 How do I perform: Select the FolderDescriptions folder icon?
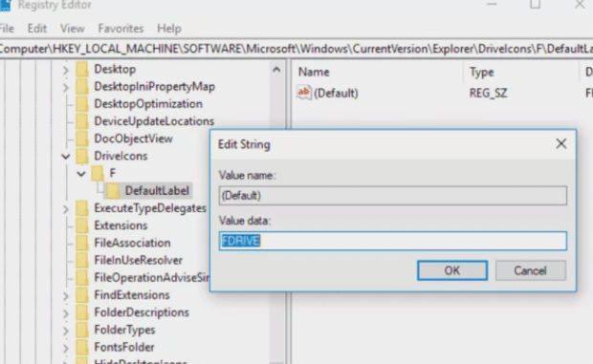click(x=82, y=312)
